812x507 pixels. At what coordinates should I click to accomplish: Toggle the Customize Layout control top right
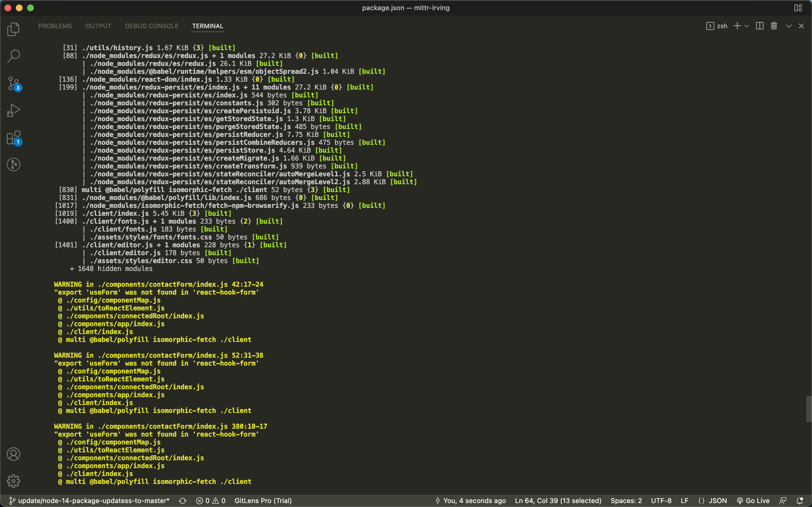tap(798, 8)
